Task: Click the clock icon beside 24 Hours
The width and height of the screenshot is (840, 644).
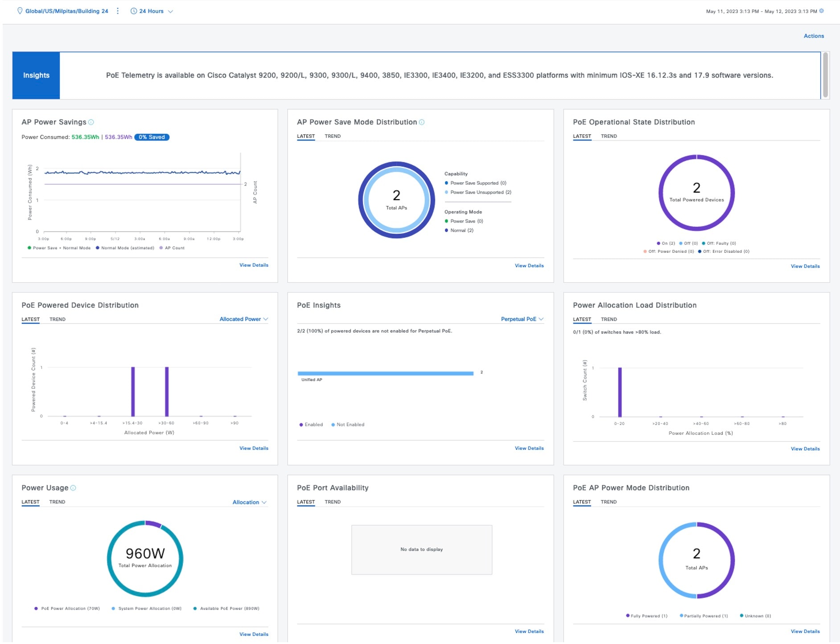Action: tap(133, 11)
